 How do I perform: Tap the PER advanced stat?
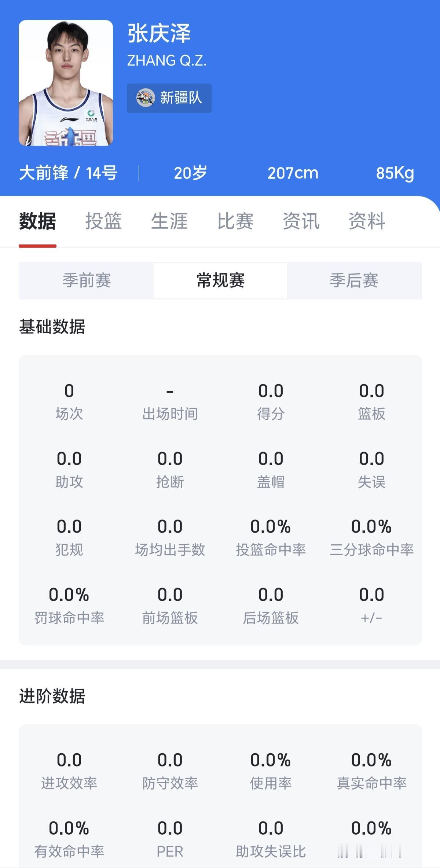point(170,839)
